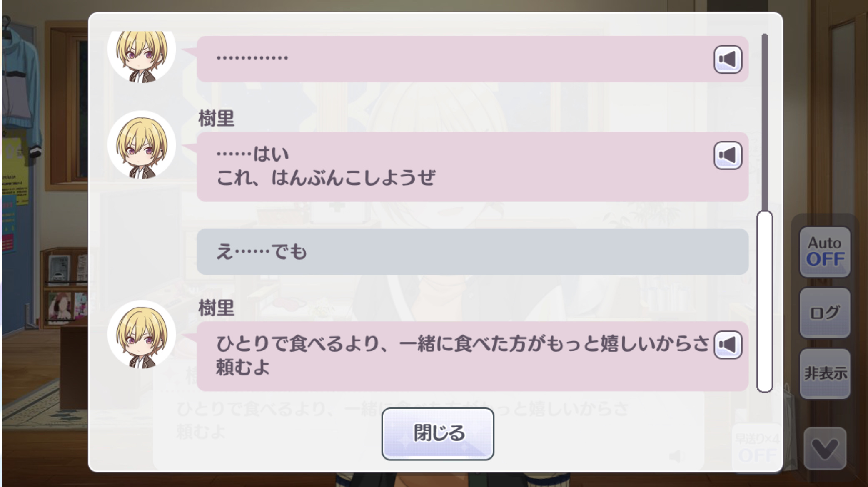Open the ログ button

[x=825, y=313]
